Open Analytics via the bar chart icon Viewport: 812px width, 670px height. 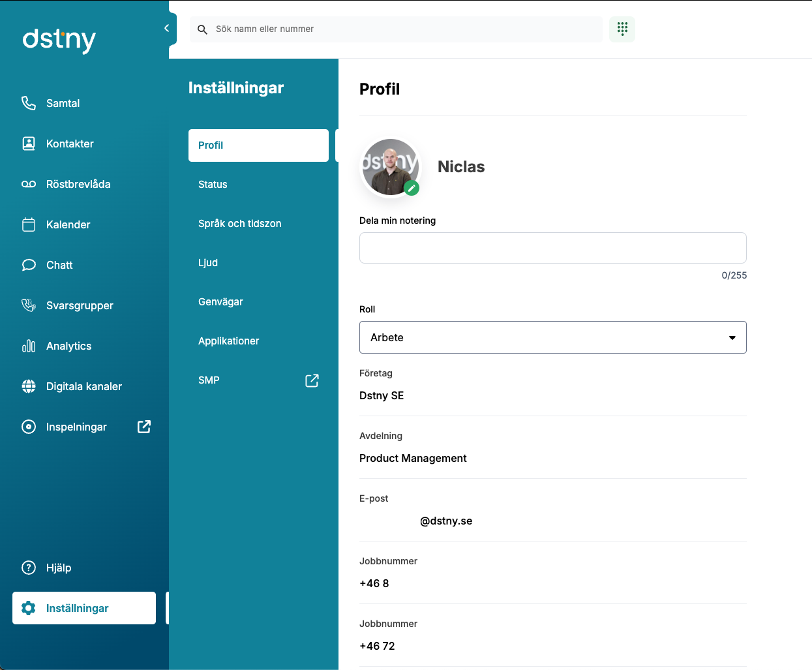29,346
